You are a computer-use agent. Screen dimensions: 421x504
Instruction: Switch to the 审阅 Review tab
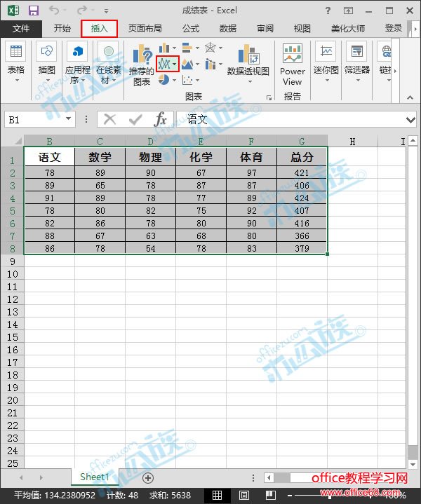coord(265,28)
